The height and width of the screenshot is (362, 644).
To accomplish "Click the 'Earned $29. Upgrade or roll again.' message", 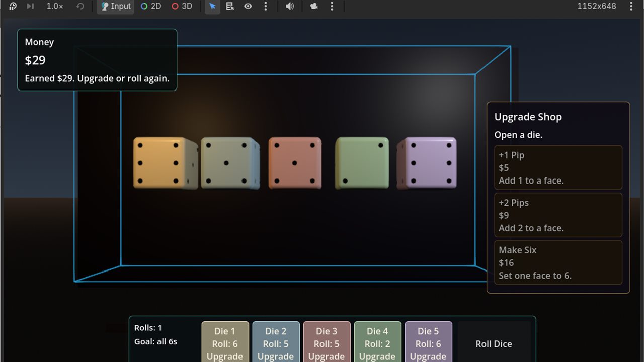I will click(x=97, y=79).
